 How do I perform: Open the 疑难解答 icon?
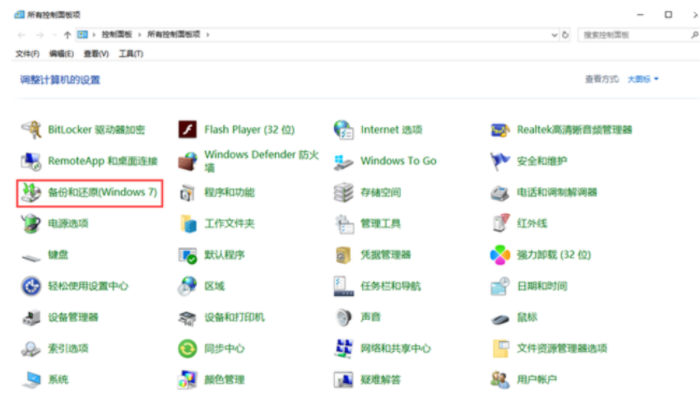(344, 380)
